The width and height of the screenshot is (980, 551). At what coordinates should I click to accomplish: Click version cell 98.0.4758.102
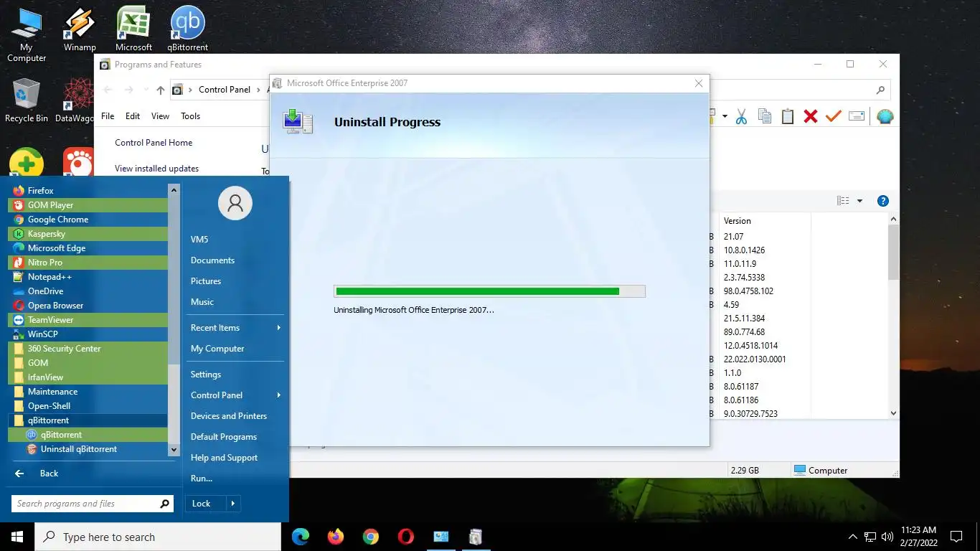pos(748,291)
